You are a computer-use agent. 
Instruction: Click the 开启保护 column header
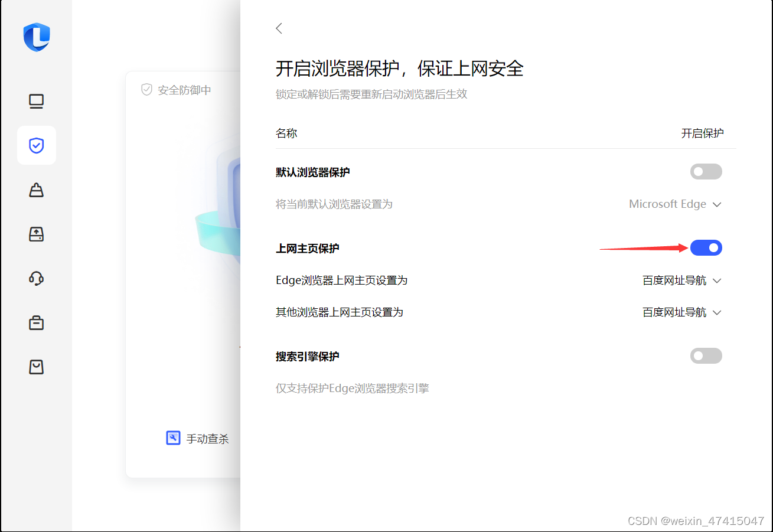coord(702,133)
